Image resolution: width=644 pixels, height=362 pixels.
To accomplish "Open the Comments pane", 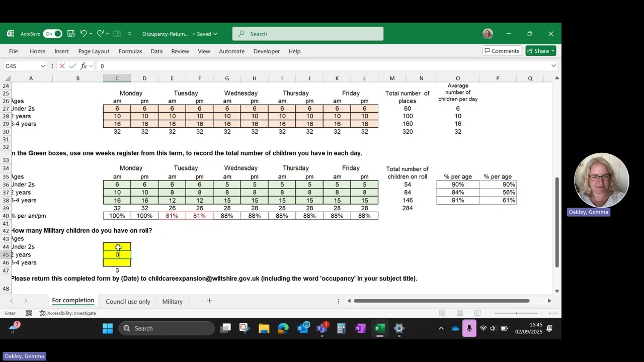I will point(502,51).
